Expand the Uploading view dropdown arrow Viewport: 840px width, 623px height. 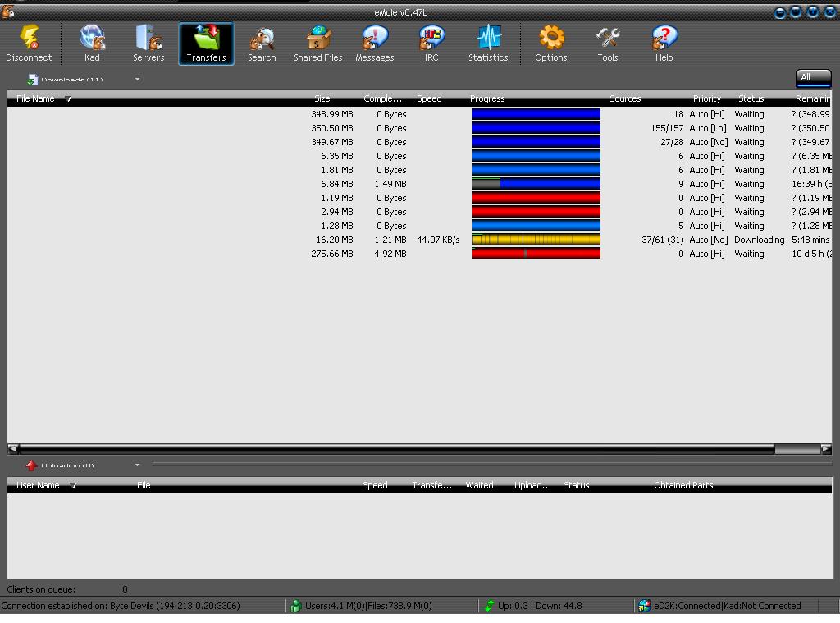137,465
